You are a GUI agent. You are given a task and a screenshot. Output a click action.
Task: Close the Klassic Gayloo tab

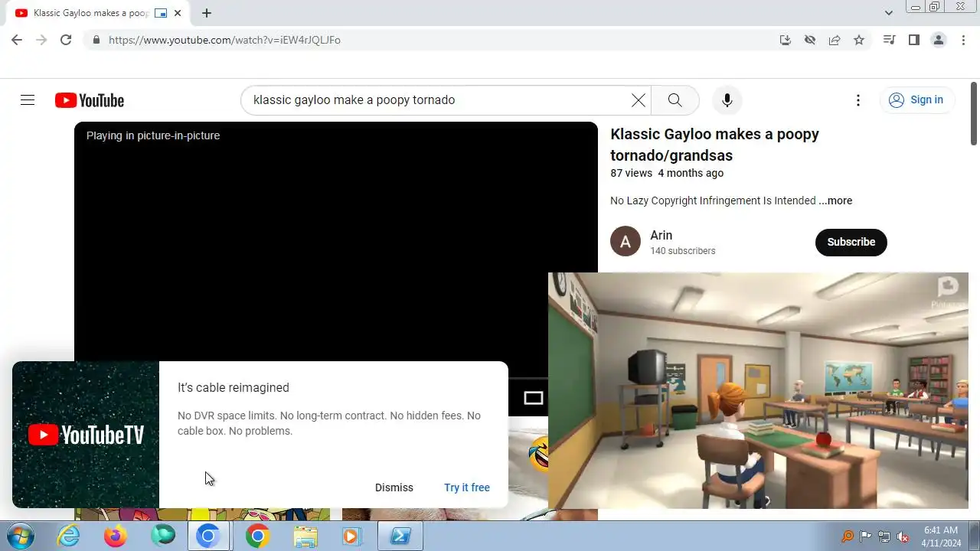click(178, 13)
